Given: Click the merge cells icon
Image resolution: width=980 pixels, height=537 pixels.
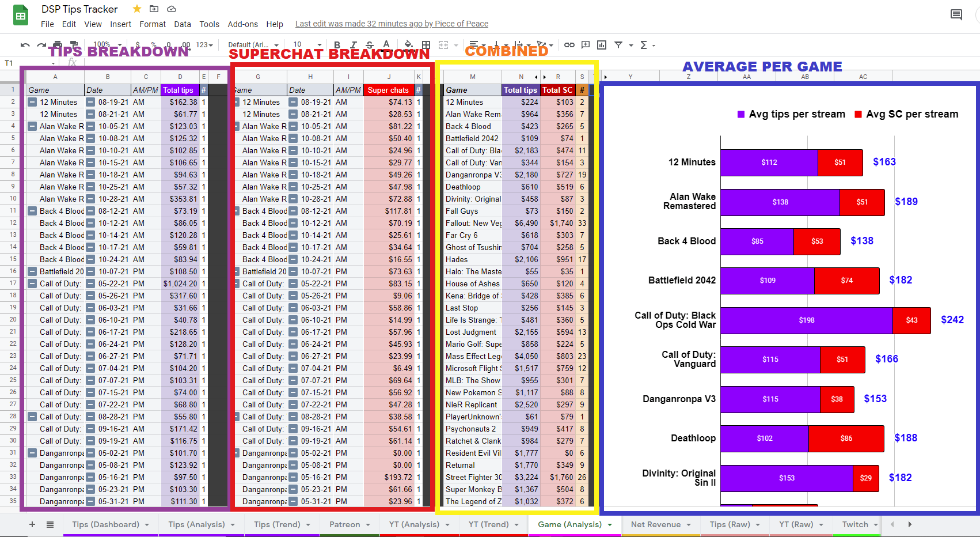Looking at the screenshot, I should (x=443, y=45).
